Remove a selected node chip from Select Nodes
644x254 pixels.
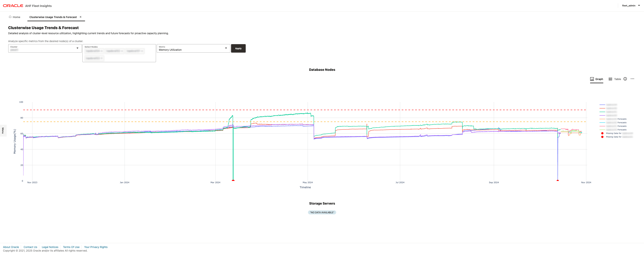102,51
